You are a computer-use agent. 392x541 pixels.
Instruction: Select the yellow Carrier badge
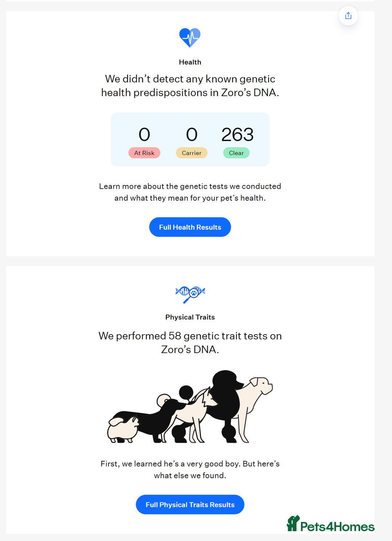pyautogui.click(x=192, y=153)
